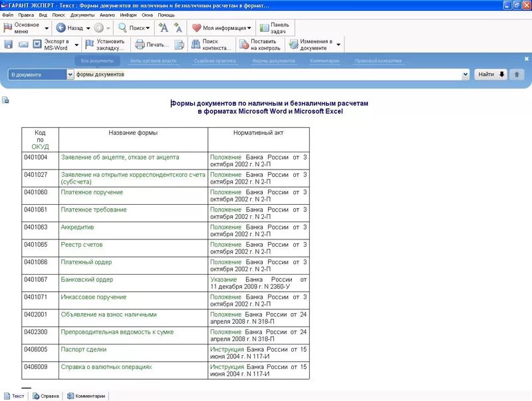Viewport: 532px width, 401px height.
Task: Click the search up arrow button
Action: [517, 74]
